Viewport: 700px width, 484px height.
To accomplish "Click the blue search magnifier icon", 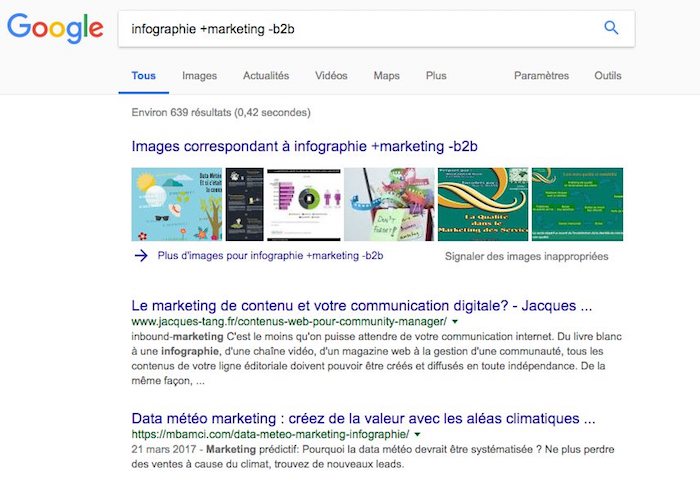I will click(611, 28).
